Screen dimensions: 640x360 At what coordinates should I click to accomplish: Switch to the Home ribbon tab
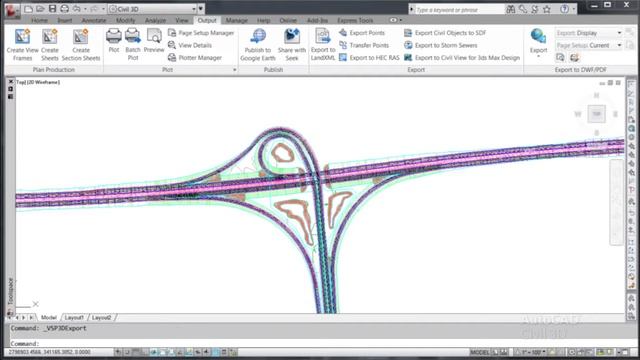(40, 20)
